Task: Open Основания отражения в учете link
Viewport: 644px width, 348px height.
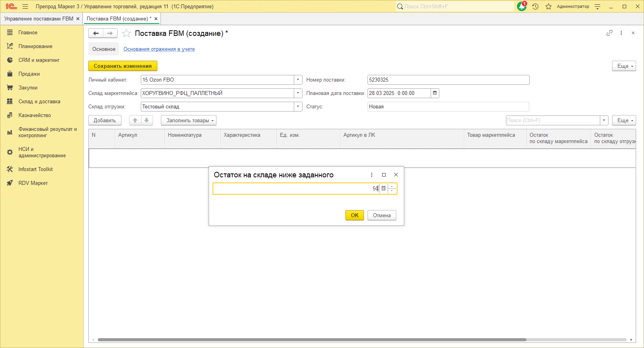Action: (159, 49)
